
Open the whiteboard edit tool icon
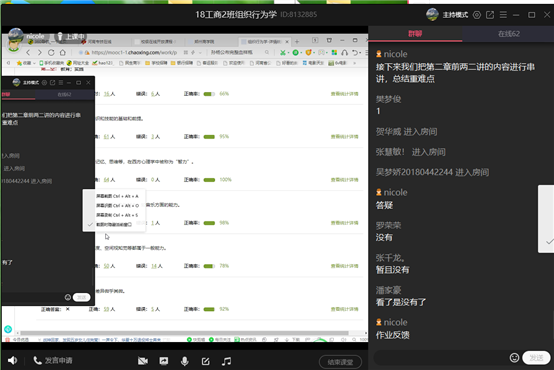tap(206, 361)
